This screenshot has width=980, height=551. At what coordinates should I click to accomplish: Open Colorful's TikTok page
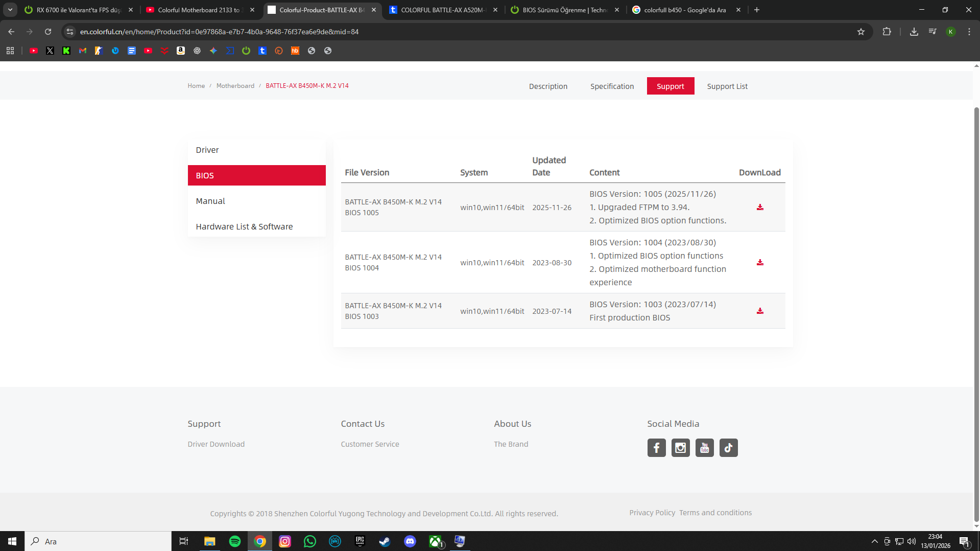(729, 448)
